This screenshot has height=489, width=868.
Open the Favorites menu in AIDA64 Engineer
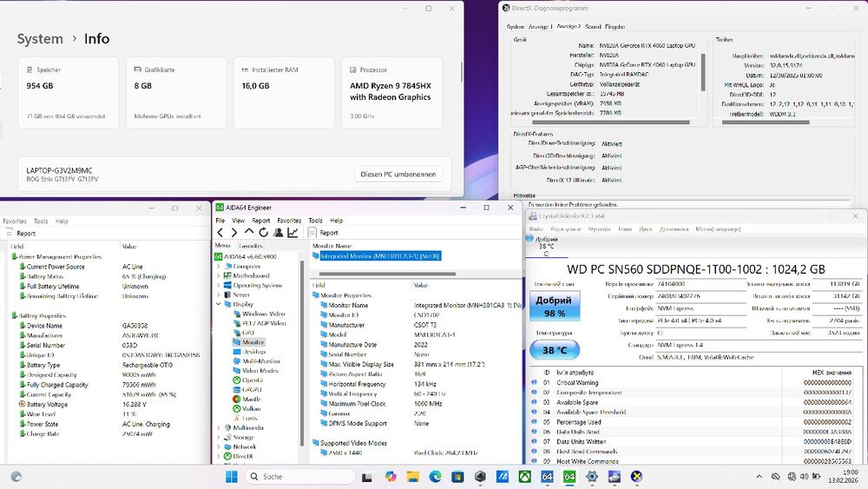(289, 221)
